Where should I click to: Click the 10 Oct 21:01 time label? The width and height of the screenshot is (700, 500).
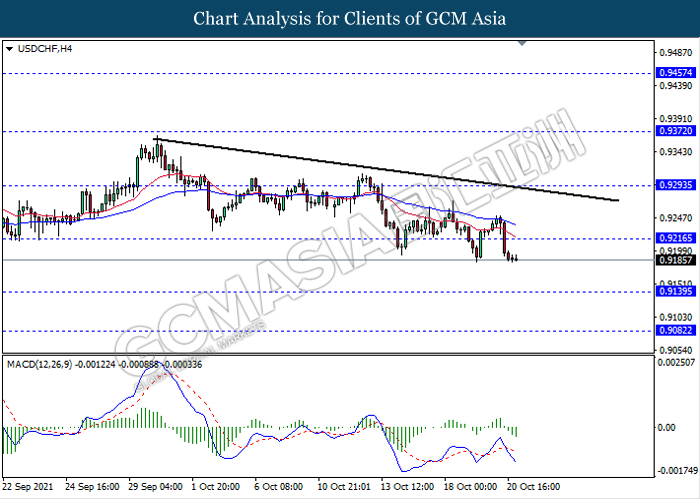pyautogui.click(x=344, y=487)
